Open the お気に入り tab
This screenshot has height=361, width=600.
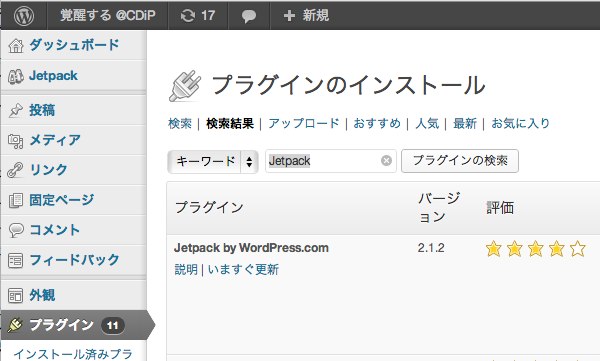[520, 123]
